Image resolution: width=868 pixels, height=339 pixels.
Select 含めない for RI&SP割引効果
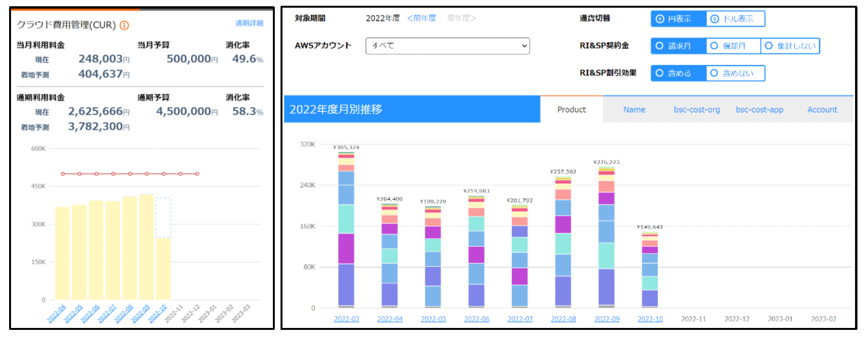pos(735,73)
